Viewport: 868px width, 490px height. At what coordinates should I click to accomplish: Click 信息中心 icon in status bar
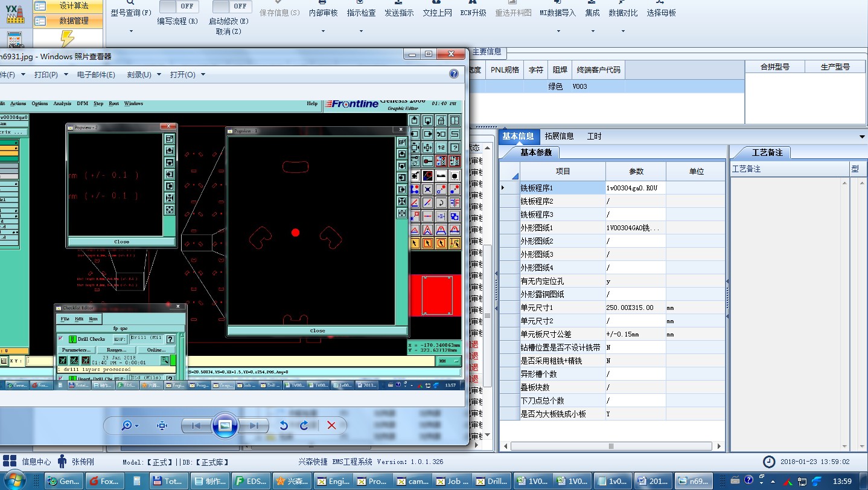tap(9, 461)
